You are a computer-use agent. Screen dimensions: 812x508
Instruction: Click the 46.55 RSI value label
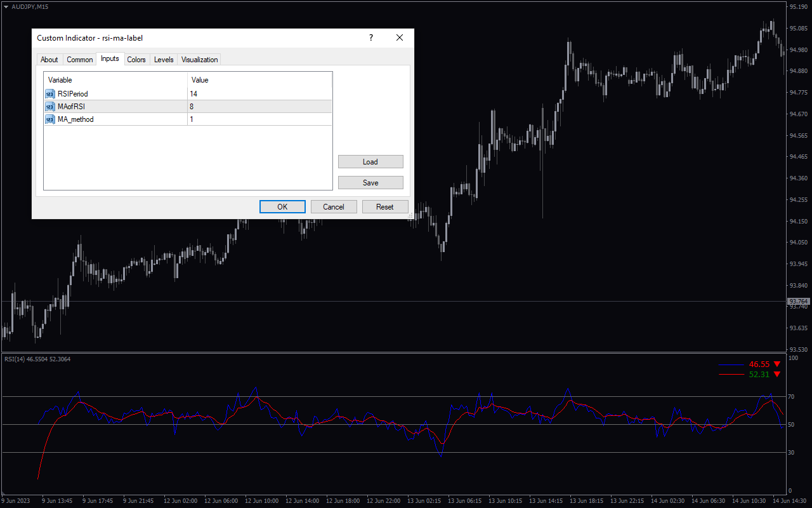pyautogui.click(x=759, y=364)
